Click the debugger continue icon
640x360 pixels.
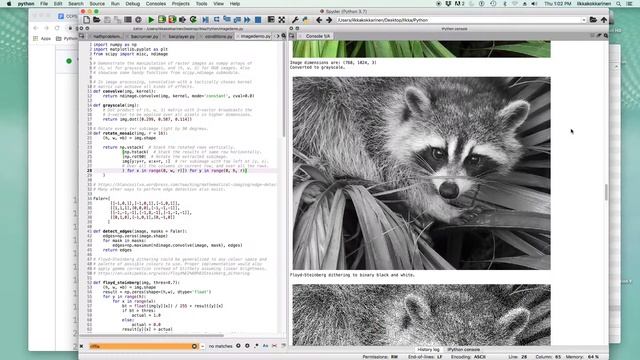click(x=247, y=20)
